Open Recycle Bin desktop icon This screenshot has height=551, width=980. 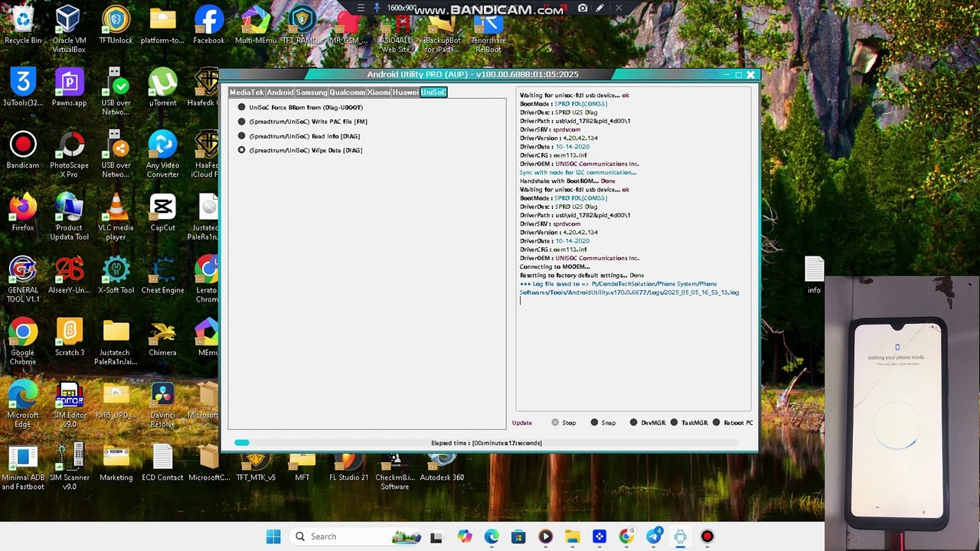click(x=23, y=25)
